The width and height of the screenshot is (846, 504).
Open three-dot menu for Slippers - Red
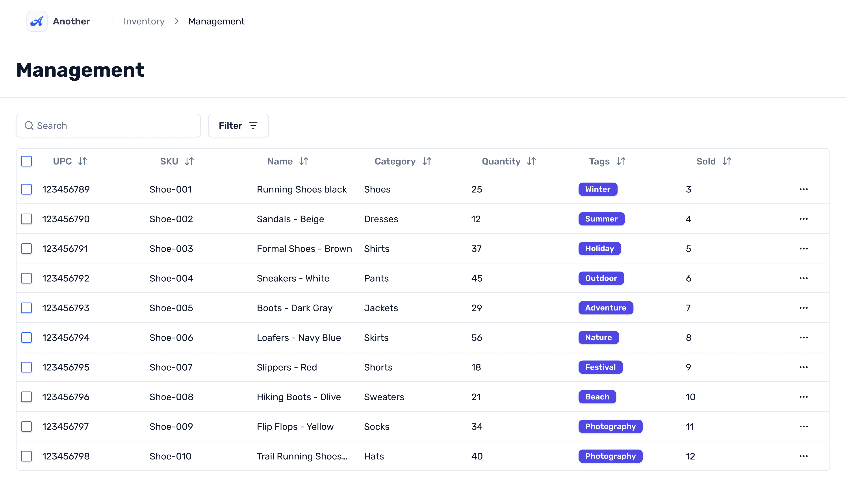(803, 367)
